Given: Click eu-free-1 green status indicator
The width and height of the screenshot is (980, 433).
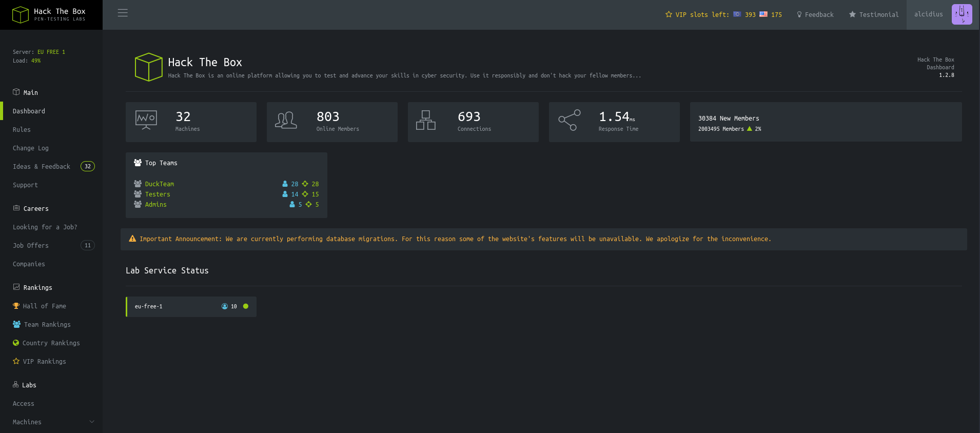Looking at the screenshot, I should pyautogui.click(x=246, y=306).
